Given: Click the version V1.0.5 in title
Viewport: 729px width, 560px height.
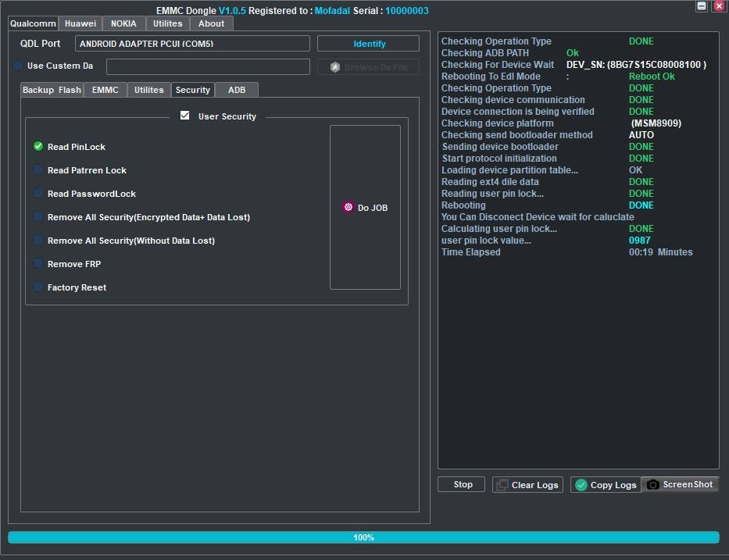Looking at the screenshot, I should [x=232, y=10].
